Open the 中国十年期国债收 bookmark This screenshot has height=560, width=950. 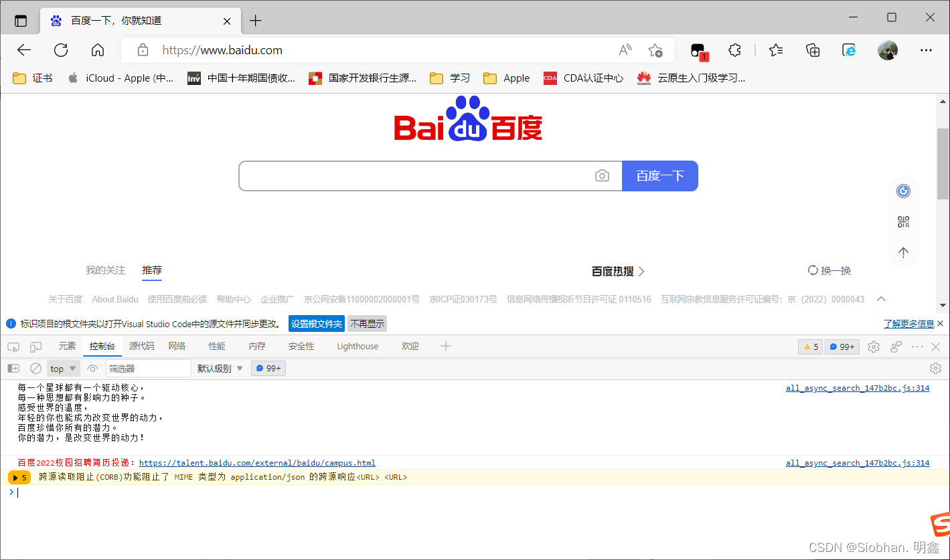pos(242,78)
